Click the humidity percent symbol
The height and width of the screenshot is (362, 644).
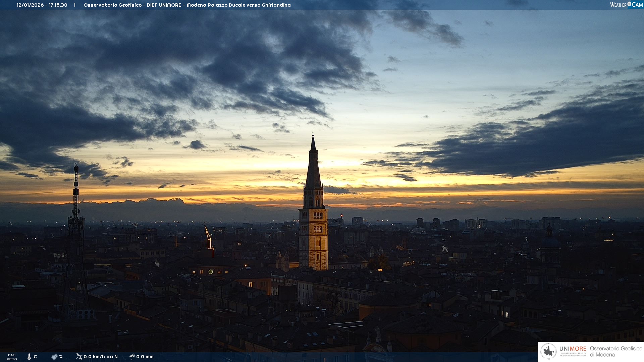[x=61, y=357]
